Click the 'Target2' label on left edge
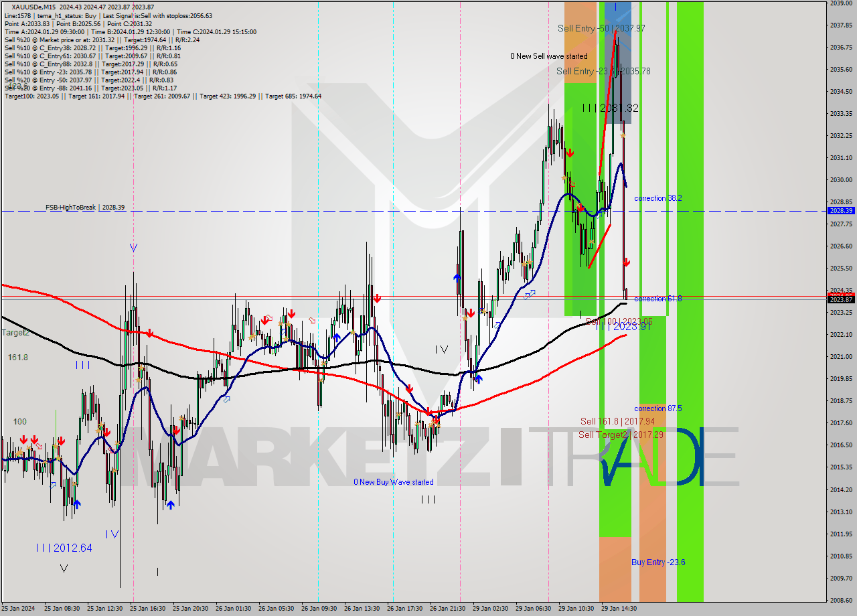The height and width of the screenshot is (616, 857). [15, 333]
